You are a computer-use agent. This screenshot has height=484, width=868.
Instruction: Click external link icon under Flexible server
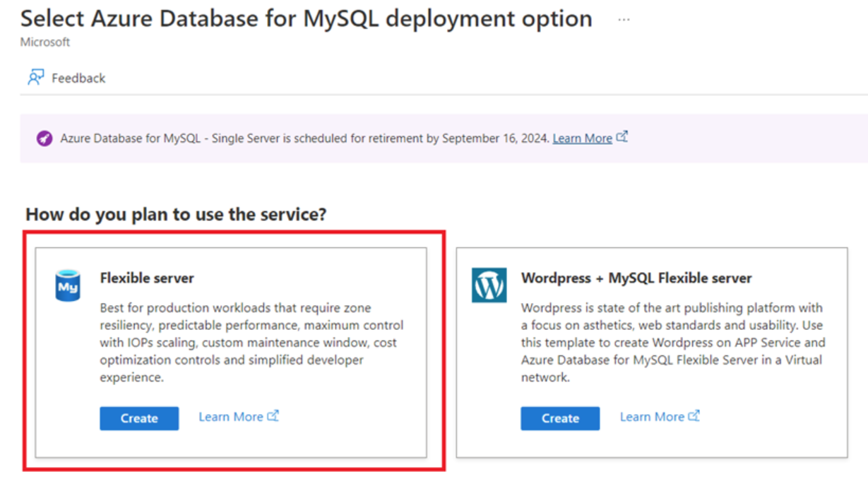click(273, 416)
